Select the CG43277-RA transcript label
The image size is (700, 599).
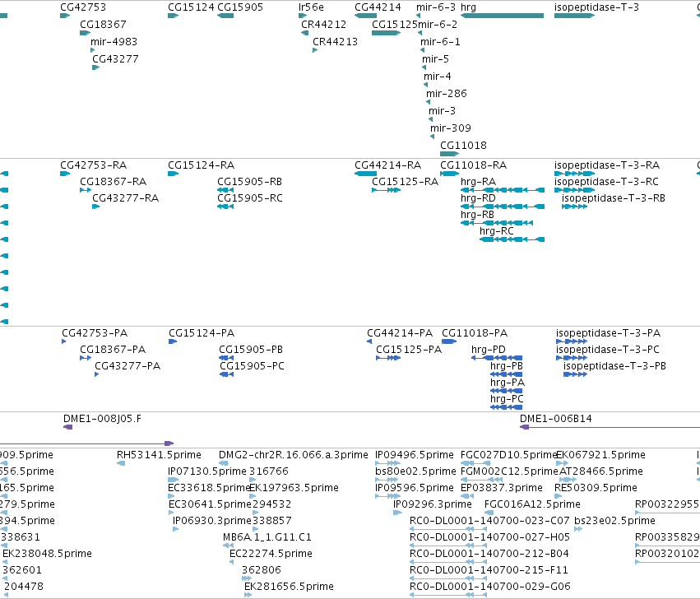(126, 197)
